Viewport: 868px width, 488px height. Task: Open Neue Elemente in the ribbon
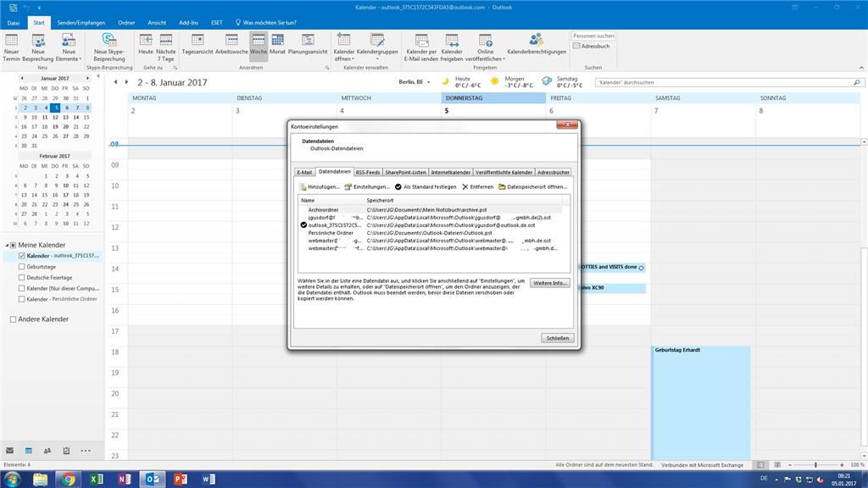click(x=69, y=47)
